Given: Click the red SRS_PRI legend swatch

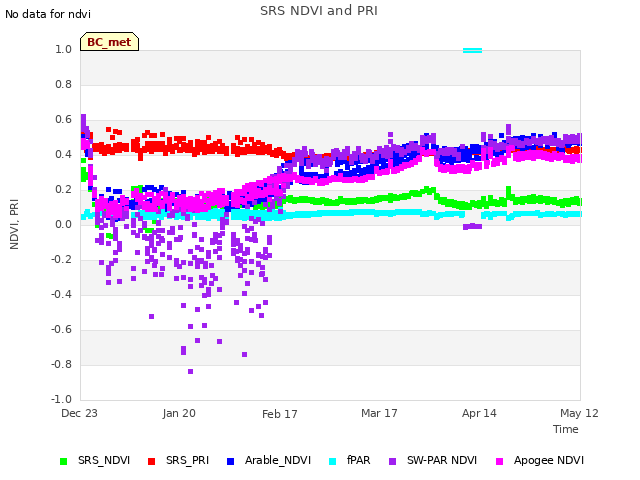Looking at the screenshot, I should coord(151,461).
